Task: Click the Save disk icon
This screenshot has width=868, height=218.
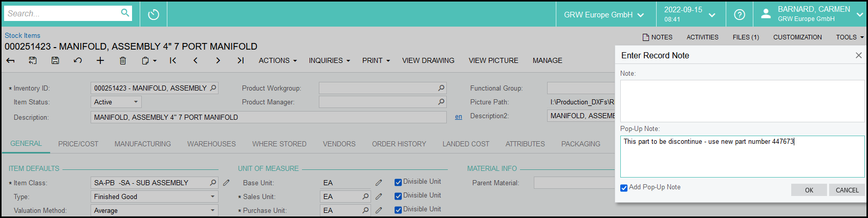Action: 55,60
